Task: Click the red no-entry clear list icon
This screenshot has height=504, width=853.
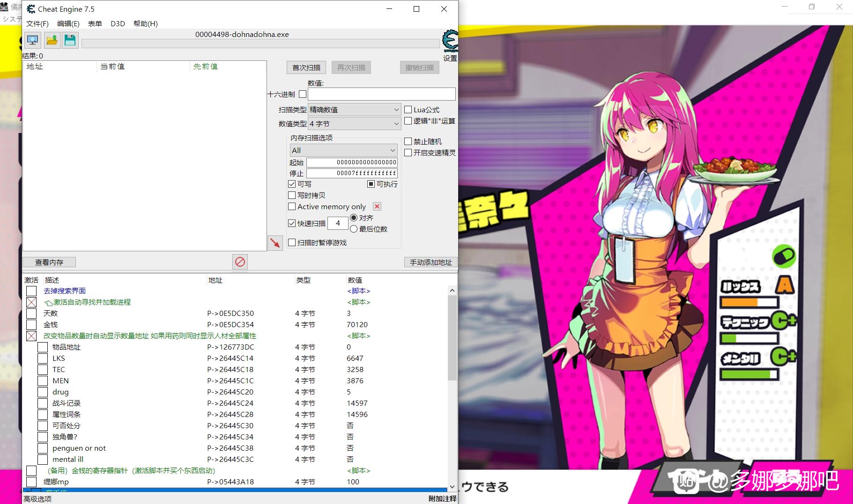Action: tap(240, 262)
